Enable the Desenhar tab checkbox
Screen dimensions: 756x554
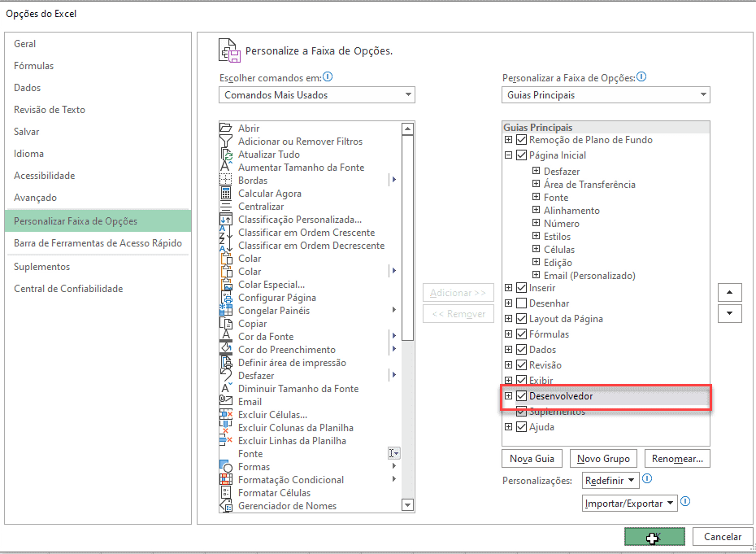coord(521,303)
